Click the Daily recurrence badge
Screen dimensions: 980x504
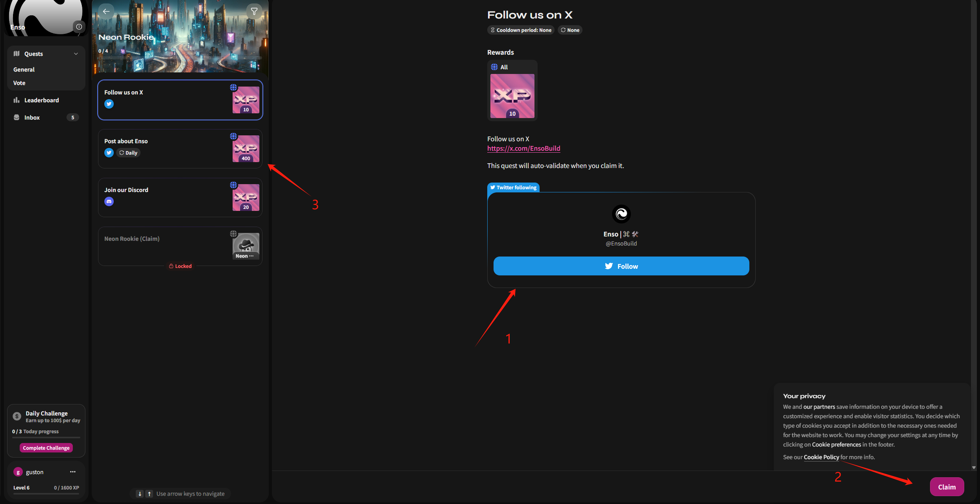coord(128,153)
